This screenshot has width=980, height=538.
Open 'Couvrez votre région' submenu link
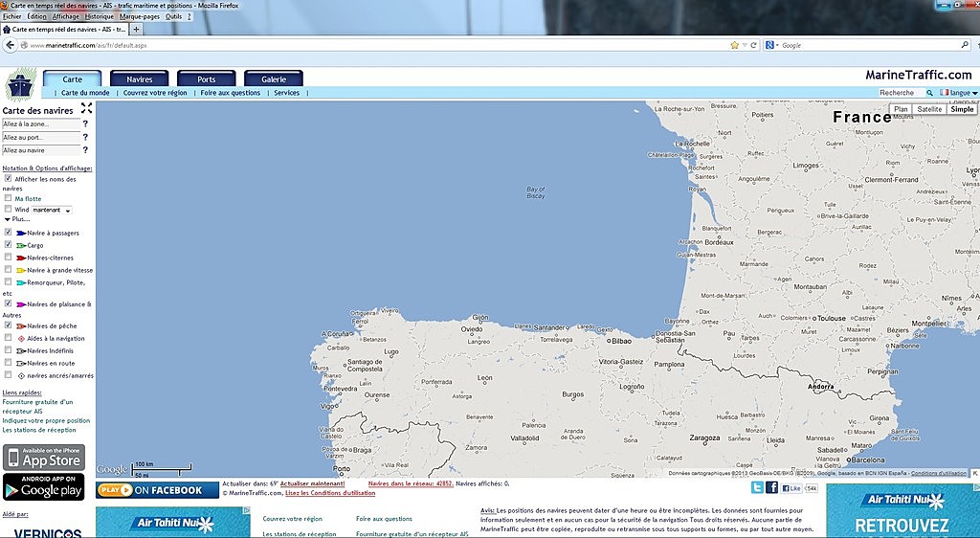click(x=155, y=93)
